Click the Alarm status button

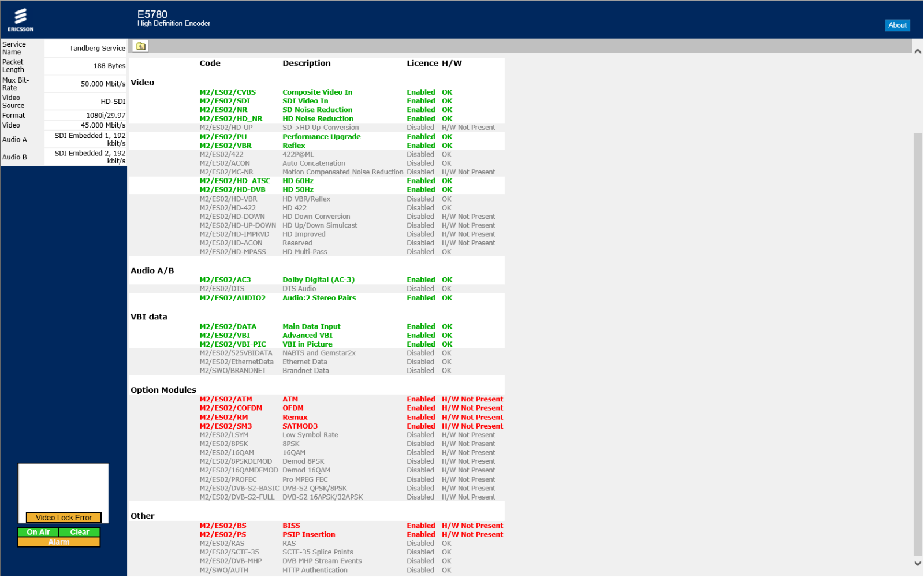[x=59, y=542]
